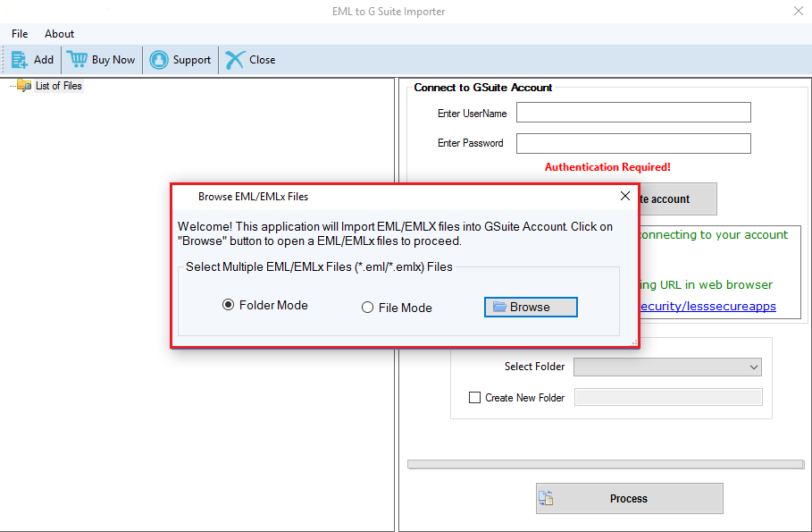Close the Browse EML/EMLx Files dialog
The height and width of the screenshot is (532, 812).
click(625, 196)
